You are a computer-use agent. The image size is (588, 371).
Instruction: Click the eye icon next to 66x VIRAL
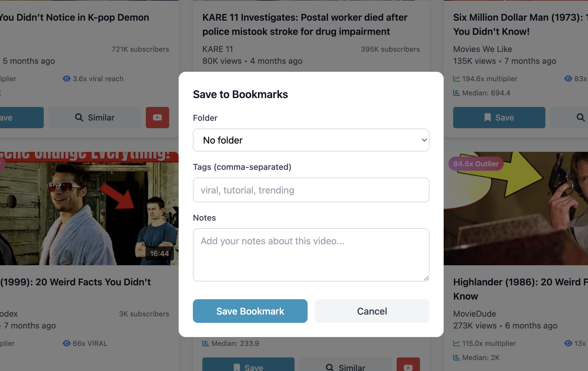[67, 343]
